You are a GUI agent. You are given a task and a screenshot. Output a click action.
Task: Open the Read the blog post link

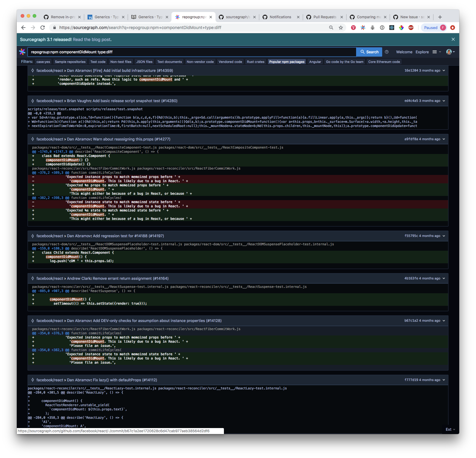(x=92, y=40)
